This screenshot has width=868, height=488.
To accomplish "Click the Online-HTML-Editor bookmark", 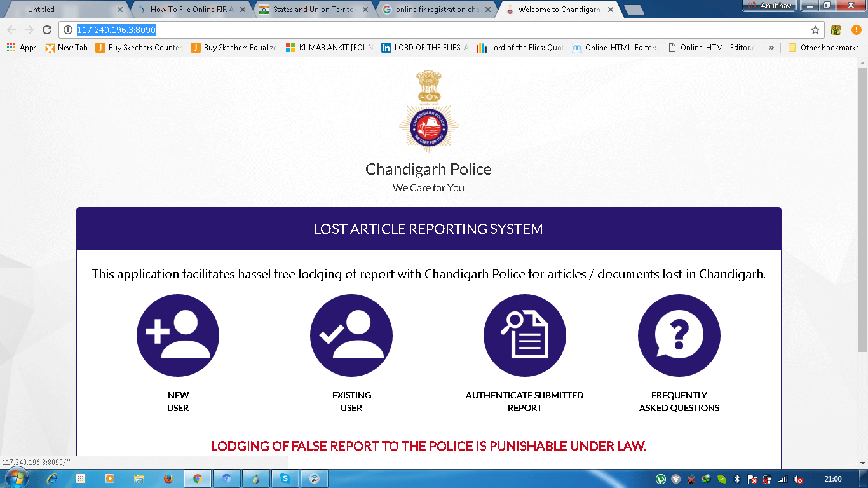I will pyautogui.click(x=615, y=48).
